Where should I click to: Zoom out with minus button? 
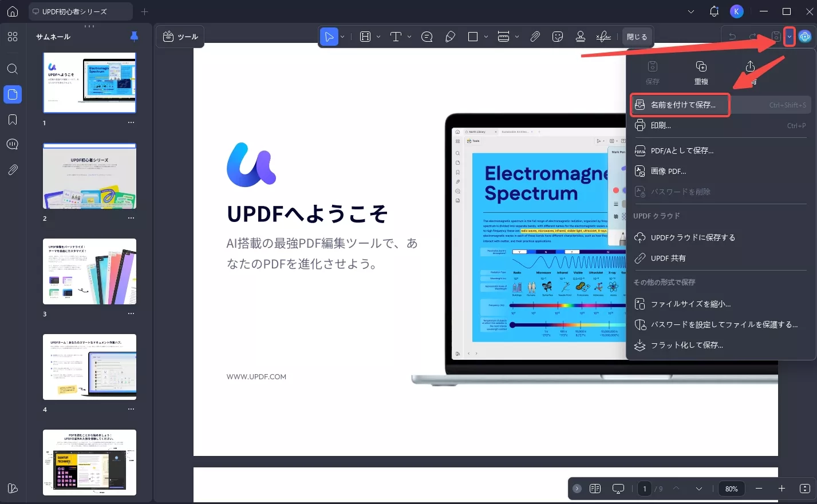click(759, 489)
